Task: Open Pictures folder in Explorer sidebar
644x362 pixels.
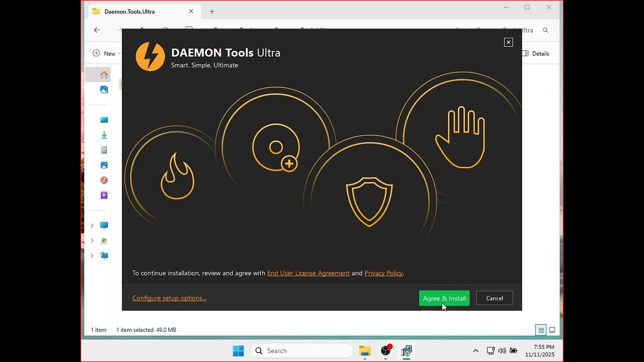Action: point(104,165)
